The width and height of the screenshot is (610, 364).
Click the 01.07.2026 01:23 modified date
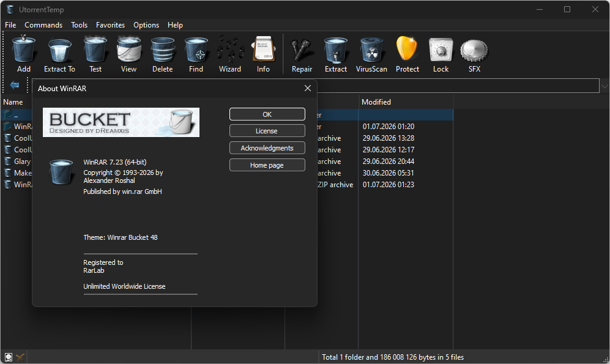click(389, 185)
